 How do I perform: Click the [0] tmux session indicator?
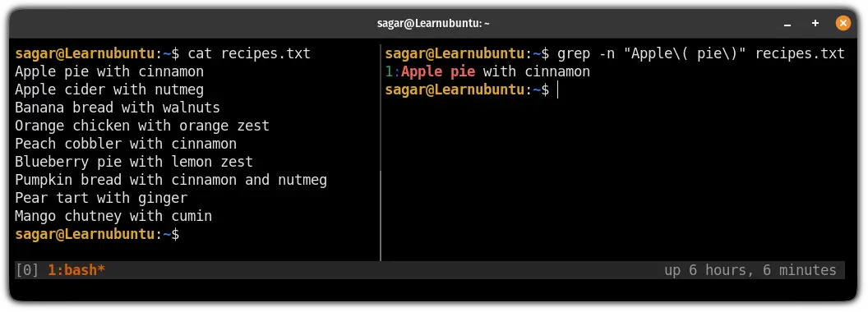point(27,270)
